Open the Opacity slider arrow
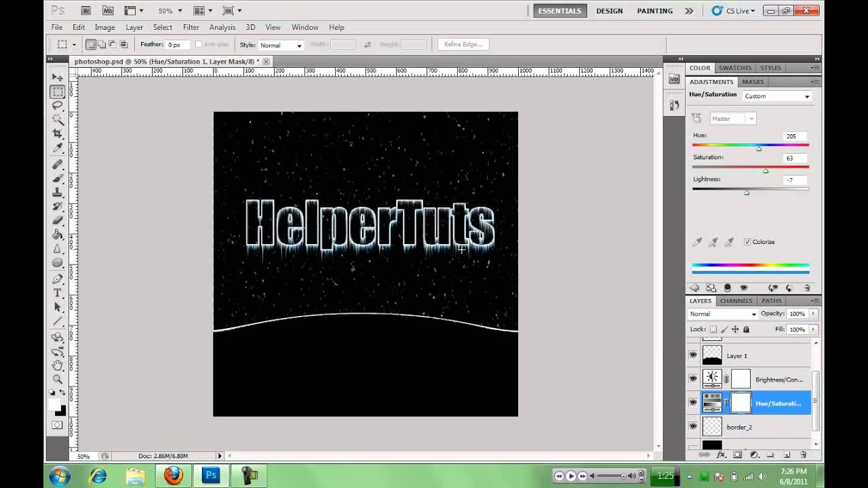This screenshot has height=488, width=868. 813,314
